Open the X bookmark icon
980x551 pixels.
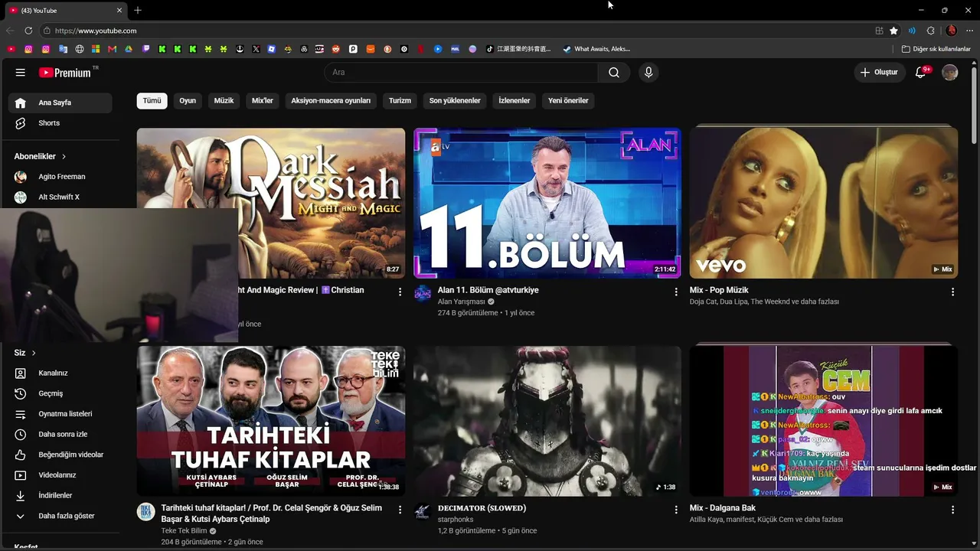[x=256, y=49]
